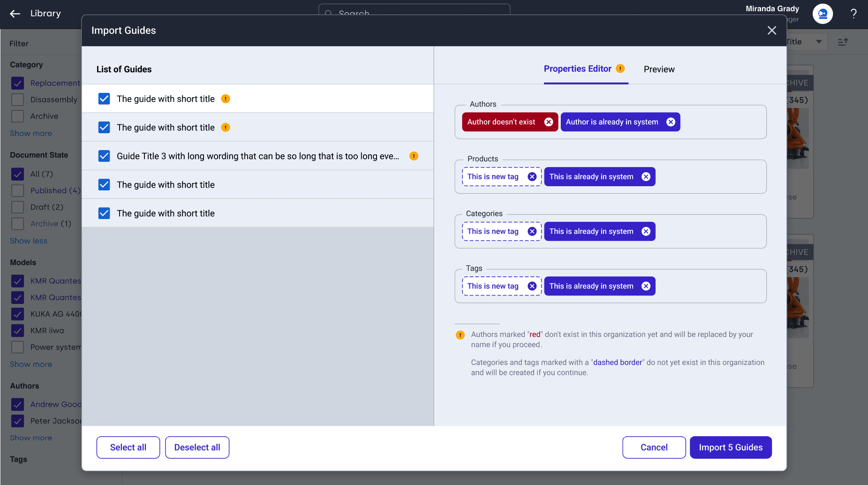This screenshot has height=485, width=868.
Task: Expand Category filter with Show more
Action: click(x=31, y=134)
